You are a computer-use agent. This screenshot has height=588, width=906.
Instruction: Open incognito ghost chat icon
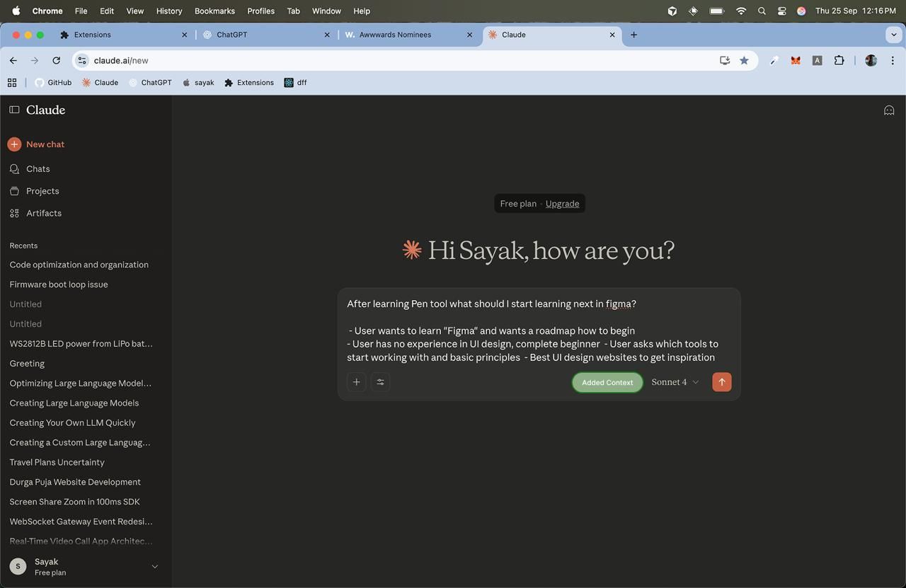(x=889, y=110)
